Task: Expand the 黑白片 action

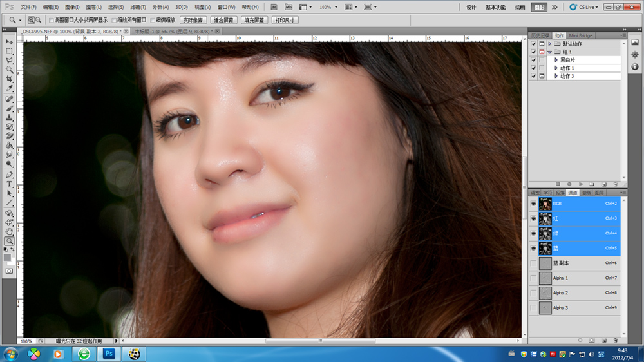Action: [556, 60]
